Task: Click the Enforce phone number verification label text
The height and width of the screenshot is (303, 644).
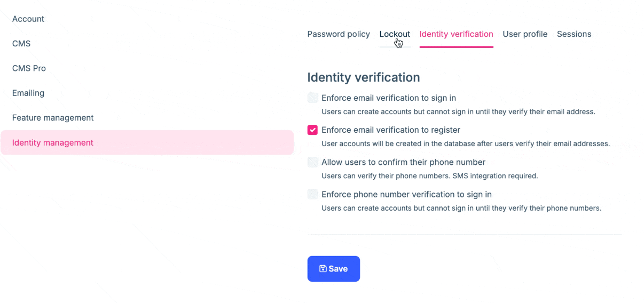Action: pyautogui.click(x=406, y=195)
